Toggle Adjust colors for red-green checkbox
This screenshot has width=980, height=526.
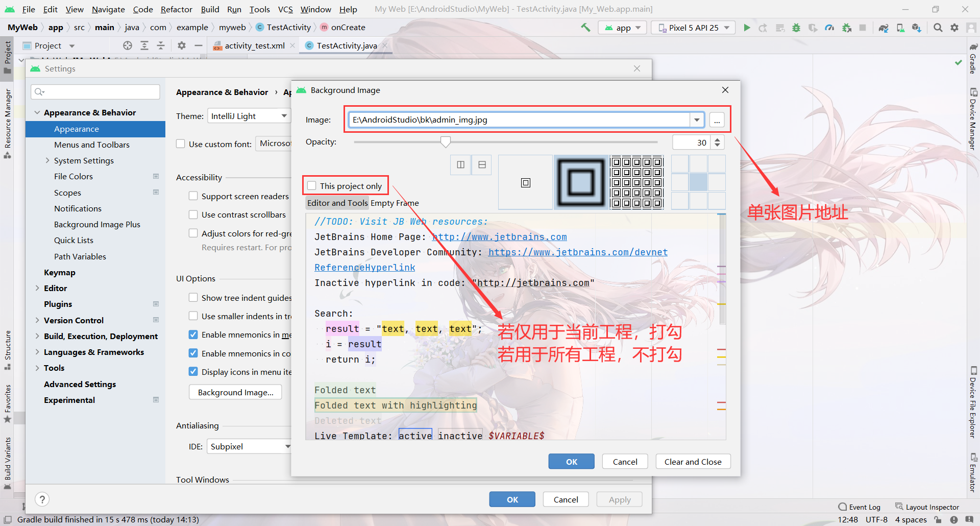[193, 233]
